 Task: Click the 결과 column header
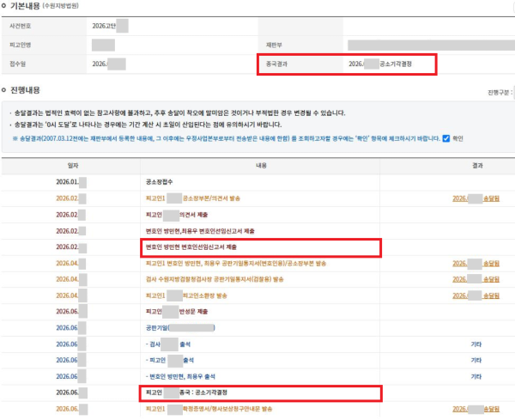[477, 166]
